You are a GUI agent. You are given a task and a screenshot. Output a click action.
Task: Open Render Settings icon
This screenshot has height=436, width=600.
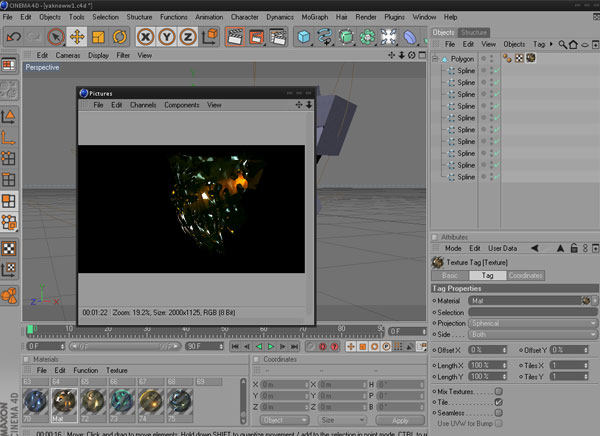278,37
